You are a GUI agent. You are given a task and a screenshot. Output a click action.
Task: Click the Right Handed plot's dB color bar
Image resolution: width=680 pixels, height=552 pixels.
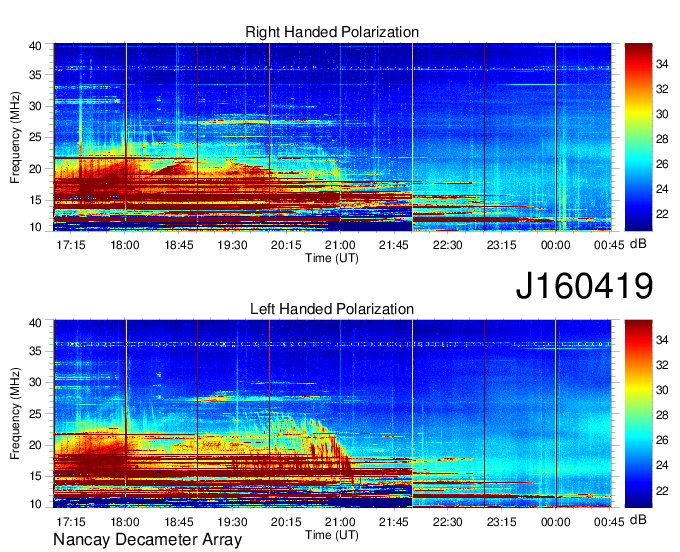(638, 137)
